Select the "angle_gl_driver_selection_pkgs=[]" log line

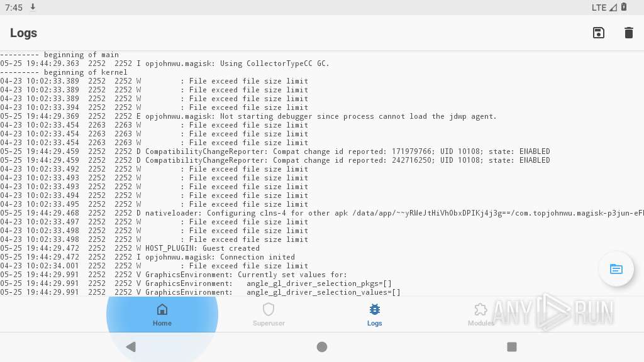[196, 283]
